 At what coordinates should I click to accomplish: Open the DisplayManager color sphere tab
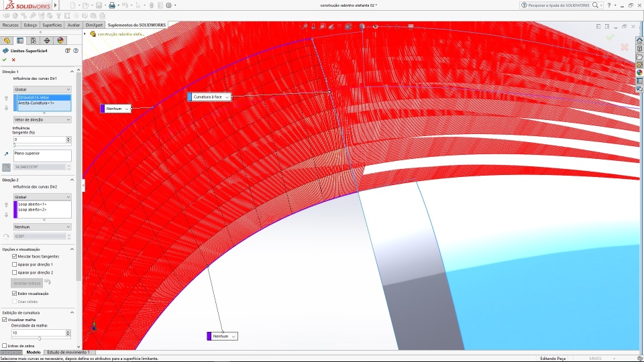(x=60, y=40)
